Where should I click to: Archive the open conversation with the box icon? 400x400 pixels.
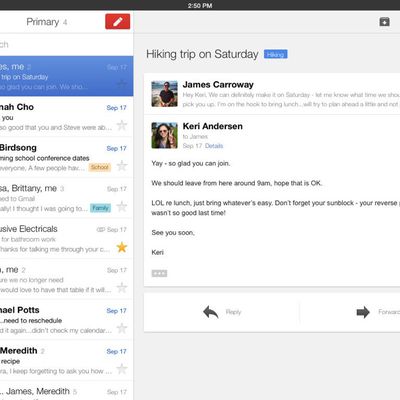384,22
